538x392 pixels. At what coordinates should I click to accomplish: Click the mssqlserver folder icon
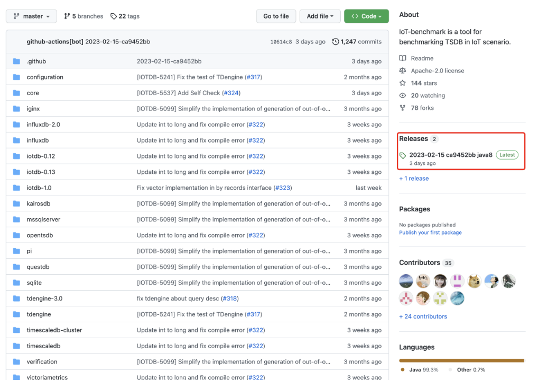tap(16, 219)
